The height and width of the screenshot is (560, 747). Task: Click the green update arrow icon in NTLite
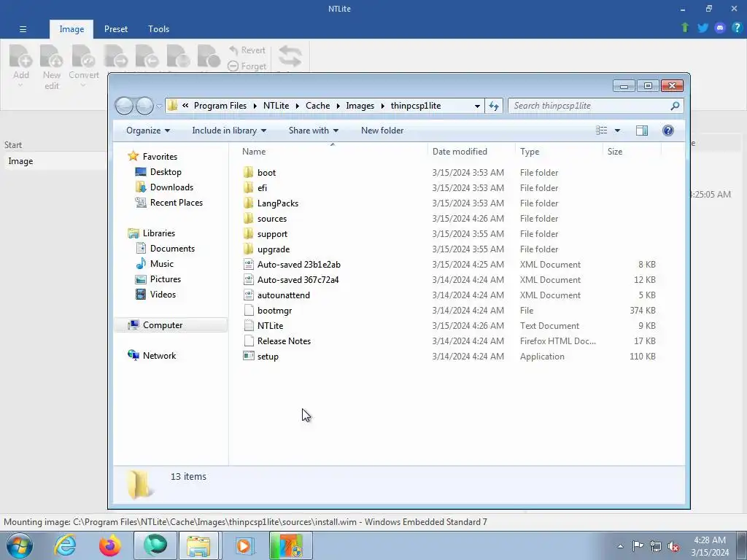click(685, 28)
